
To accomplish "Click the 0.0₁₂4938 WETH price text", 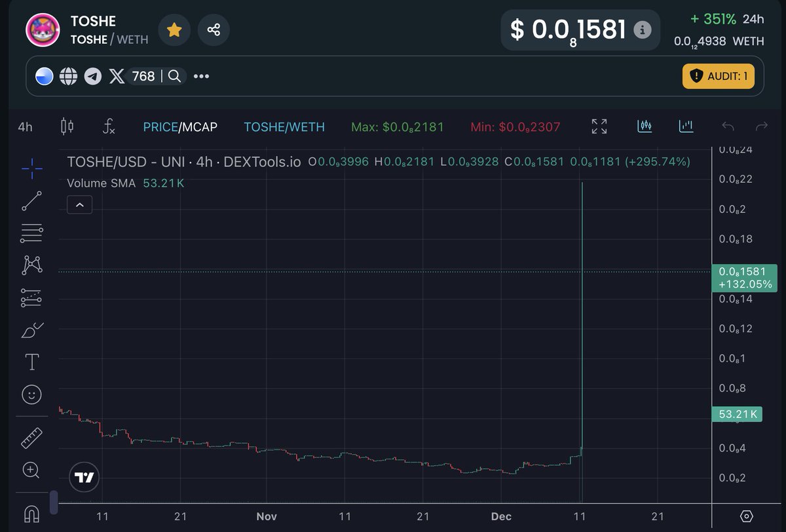I will pyautogui.click(x=719, y=41).
